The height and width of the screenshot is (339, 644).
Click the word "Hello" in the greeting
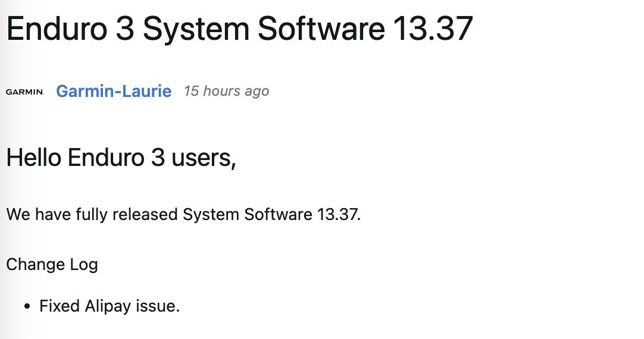tap(34, 157)
